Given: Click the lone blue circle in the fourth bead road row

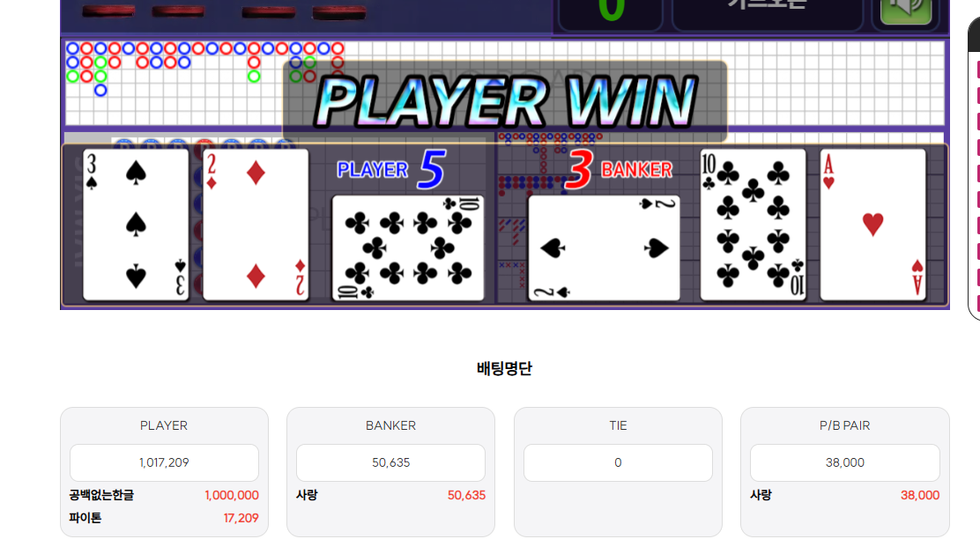Looking at the screenshot, I should (100, 91).
